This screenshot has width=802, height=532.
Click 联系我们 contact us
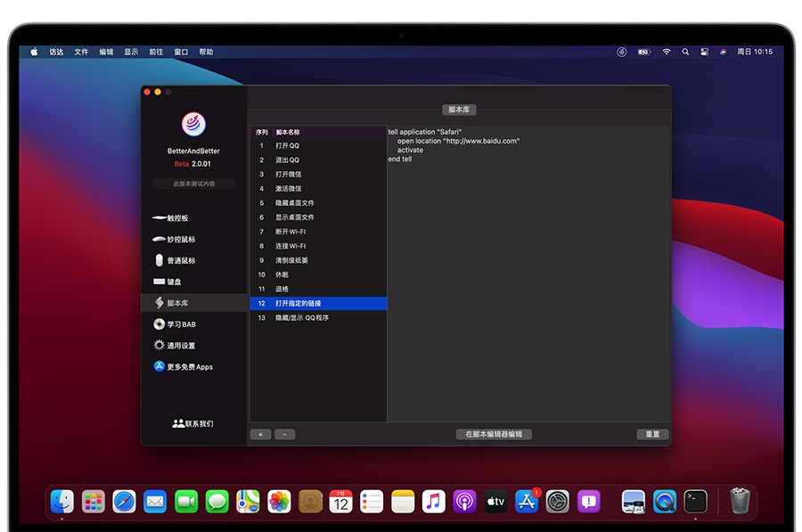(x=192, y=423)
